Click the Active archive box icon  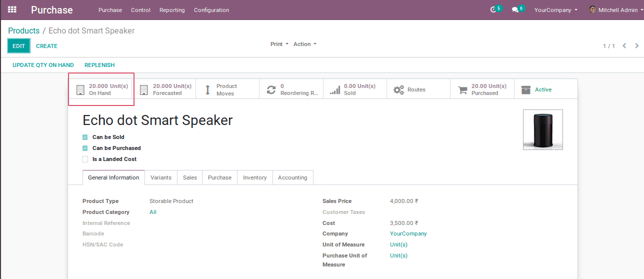[525, 90]
